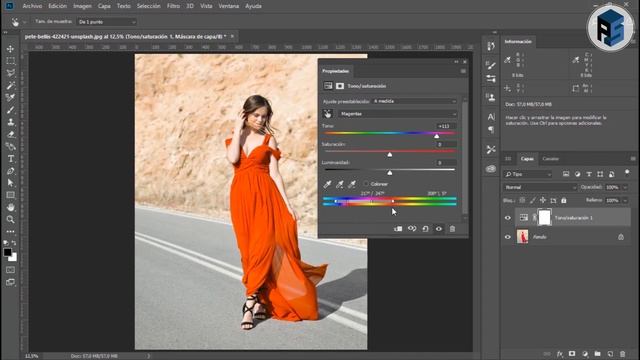Image resolution: width=640 pixels, height=360 pixels.
Task: Enable the Colorear option
Action: 366,184
